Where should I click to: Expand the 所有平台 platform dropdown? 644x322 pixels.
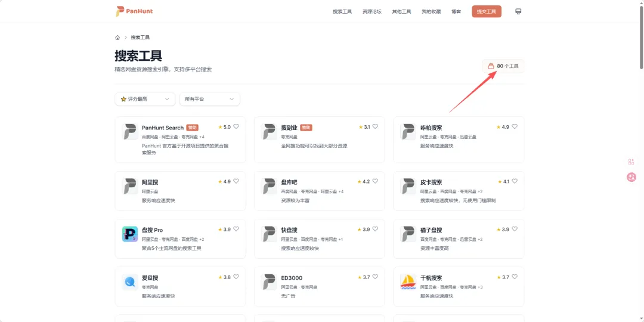click(x=209, y=99)
